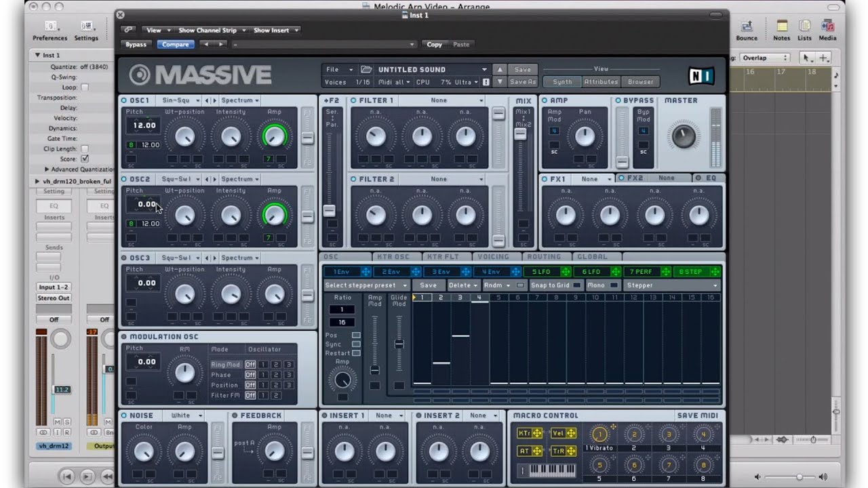Grab the 5 LFO modulation drag handle
The image size is (868, 488).
pos(565,272)
